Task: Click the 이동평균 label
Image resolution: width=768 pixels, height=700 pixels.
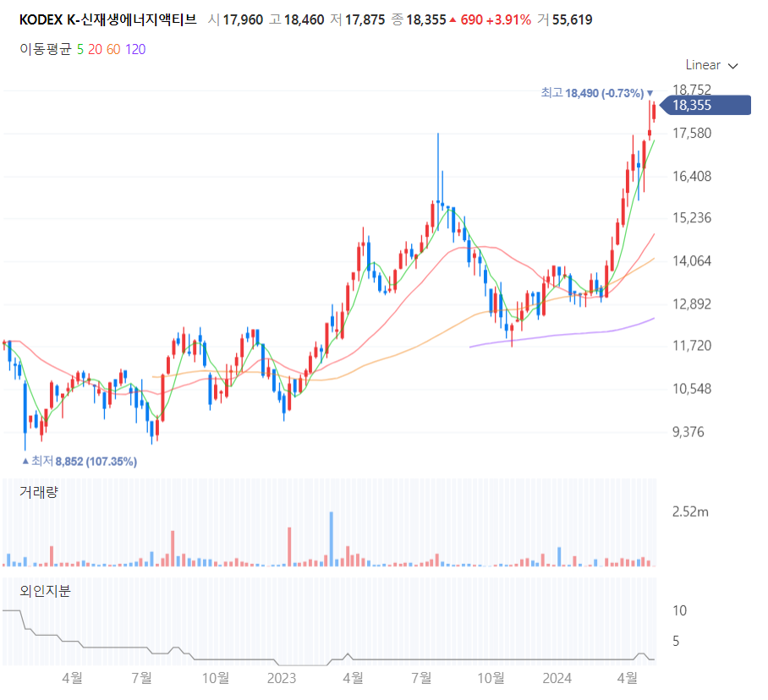Action: pyautogui.click(x=46, y=49)
